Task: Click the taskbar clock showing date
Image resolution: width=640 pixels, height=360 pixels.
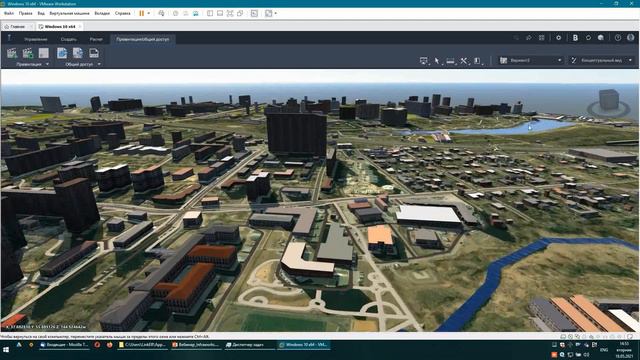Action: (624, 350)
